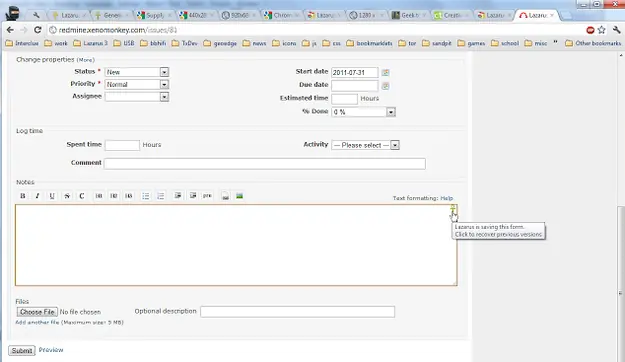The width and height of the screenshot is (625, 362).
Task: Insert quote block in Notes
Action: pos(178,196)
